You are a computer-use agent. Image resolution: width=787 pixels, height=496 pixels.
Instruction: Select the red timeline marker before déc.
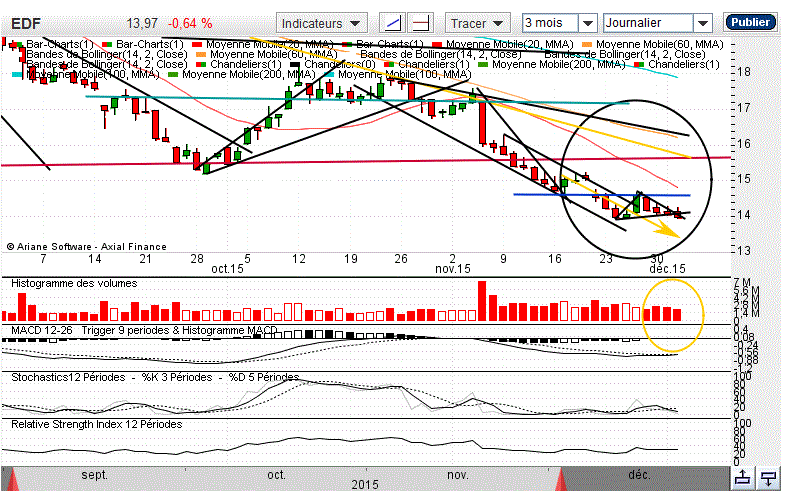[561, 478]
